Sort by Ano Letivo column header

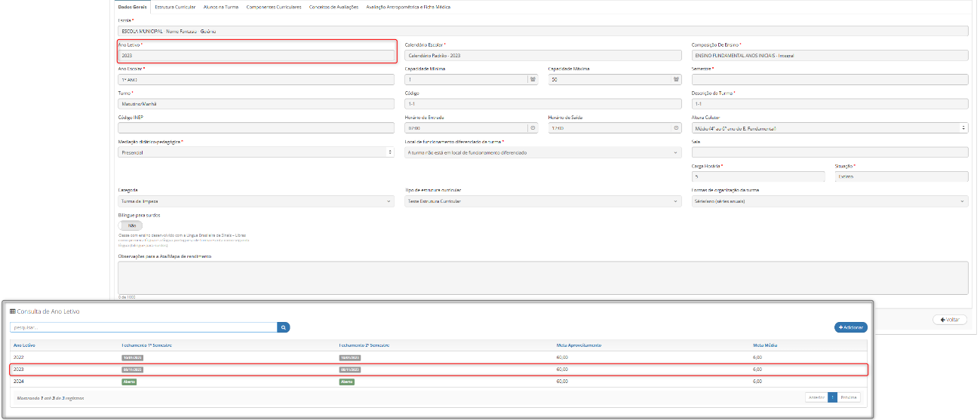click(24, 345)
